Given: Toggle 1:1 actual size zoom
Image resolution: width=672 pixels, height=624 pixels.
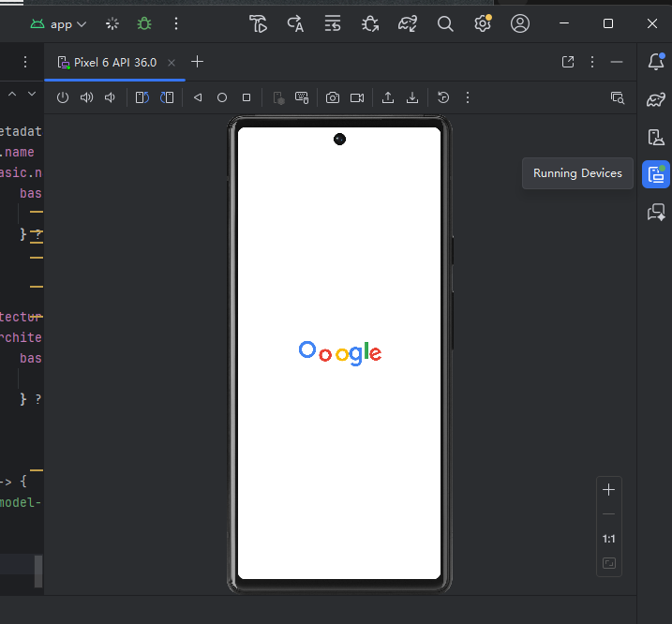Looking at the screenshot, I should (x=609, y=539).
